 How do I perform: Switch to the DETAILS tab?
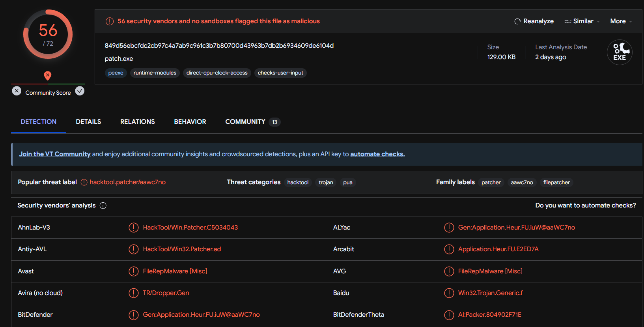(x=88, y=122)
